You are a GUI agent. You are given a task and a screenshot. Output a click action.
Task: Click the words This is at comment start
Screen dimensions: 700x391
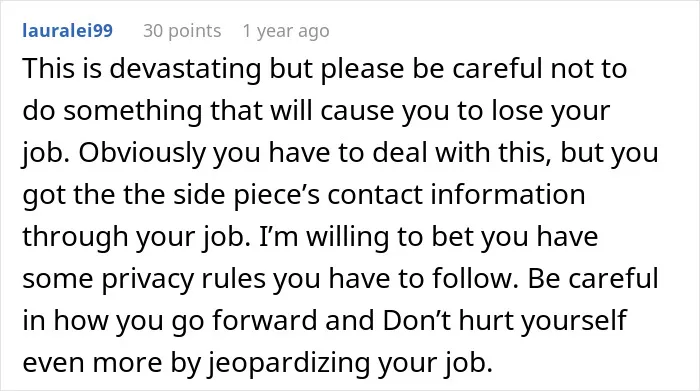point(62,69)
